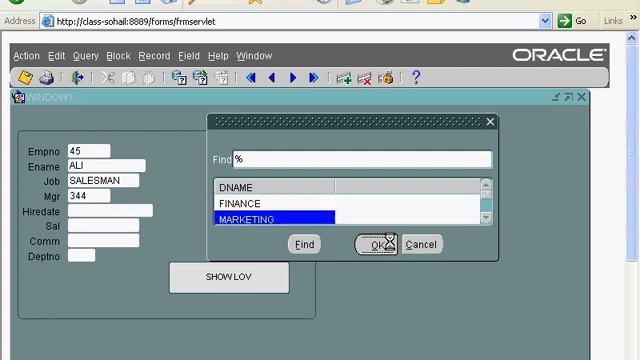The width and height of the screenshot is (640, 360).
Task: Click the Ename field
Action: click(x=107, y=165)
